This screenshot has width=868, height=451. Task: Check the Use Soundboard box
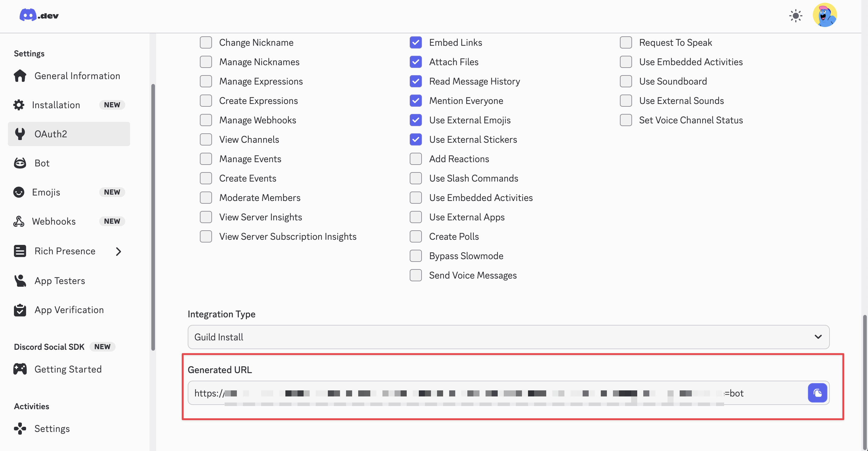pyautogui.click(x=626, y=81)
